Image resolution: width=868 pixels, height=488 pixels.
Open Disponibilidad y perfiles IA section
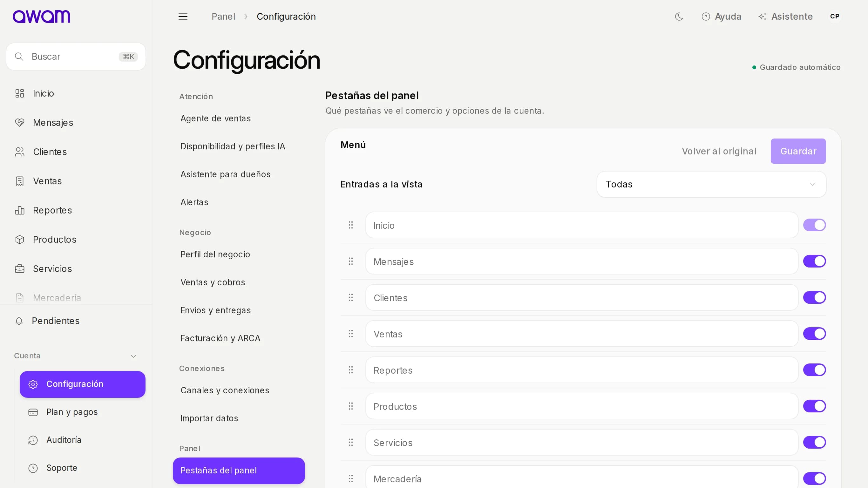point(239,146)
